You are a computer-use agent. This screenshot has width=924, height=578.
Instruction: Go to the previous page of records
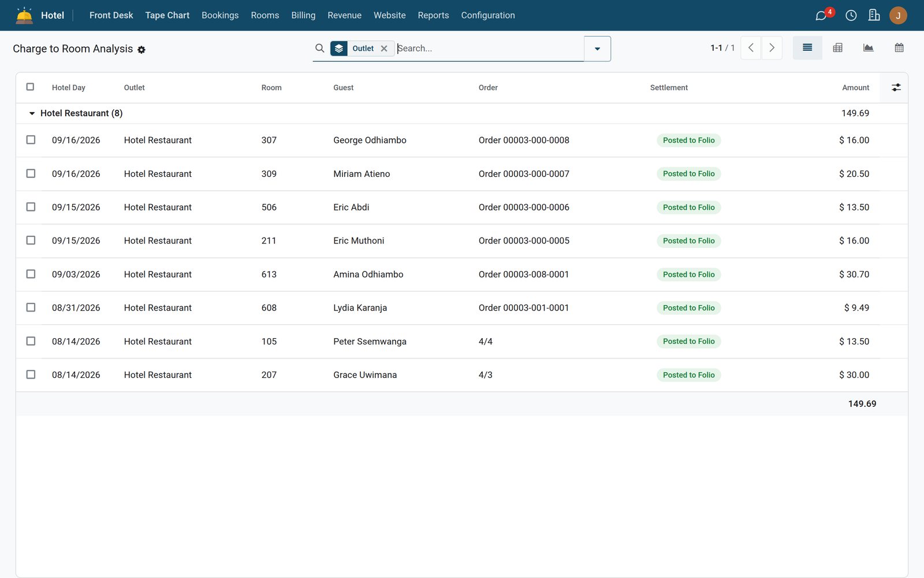point(751,48)
